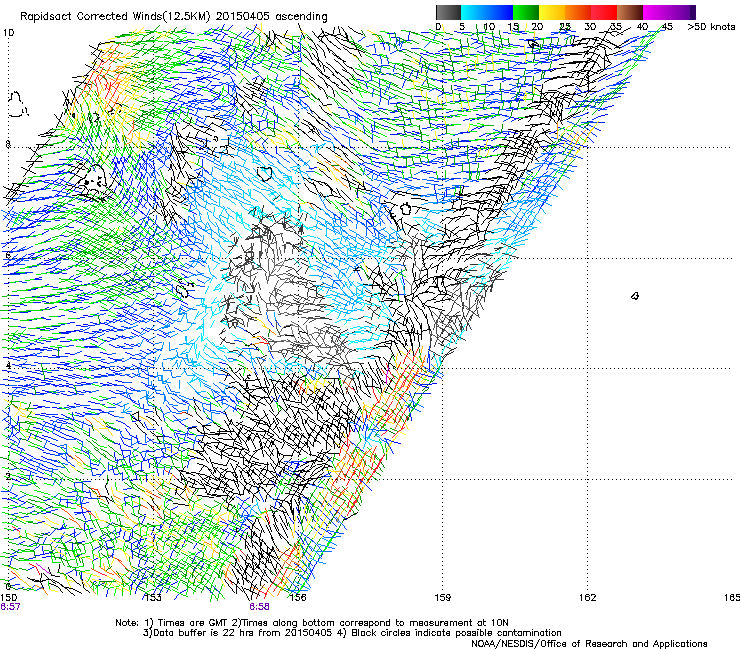Click the orange 25-30 knots legend swatch
740x650 pixels.
pyautogui.click(x=578, y=12)
